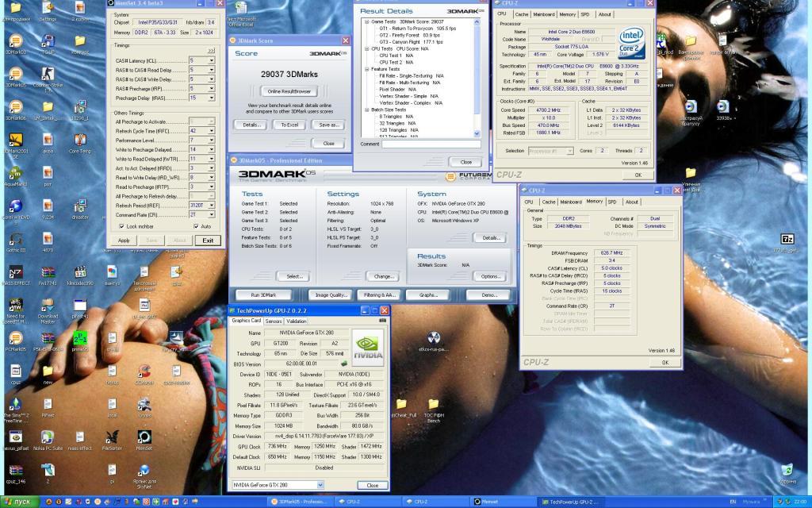812x508 pixels.
Task: Open Microsoft Office Excel desktop icon
Action: (x=241, y=8)
